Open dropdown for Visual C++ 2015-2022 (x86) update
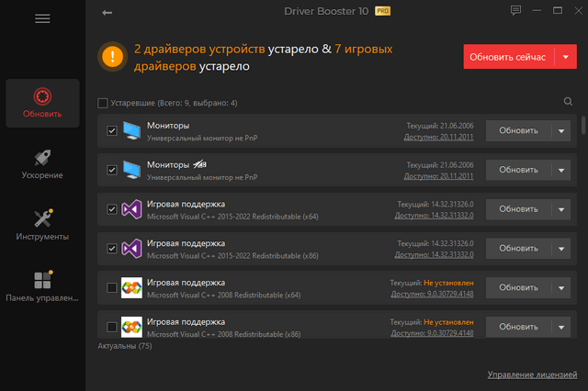588x391 pixels. [x=562, y=248]
